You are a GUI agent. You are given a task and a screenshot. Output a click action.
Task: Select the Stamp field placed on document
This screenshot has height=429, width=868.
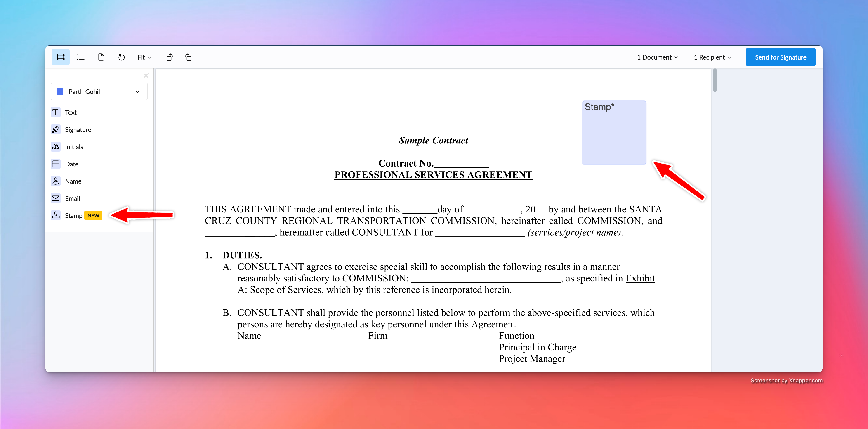tap(614, 133)
